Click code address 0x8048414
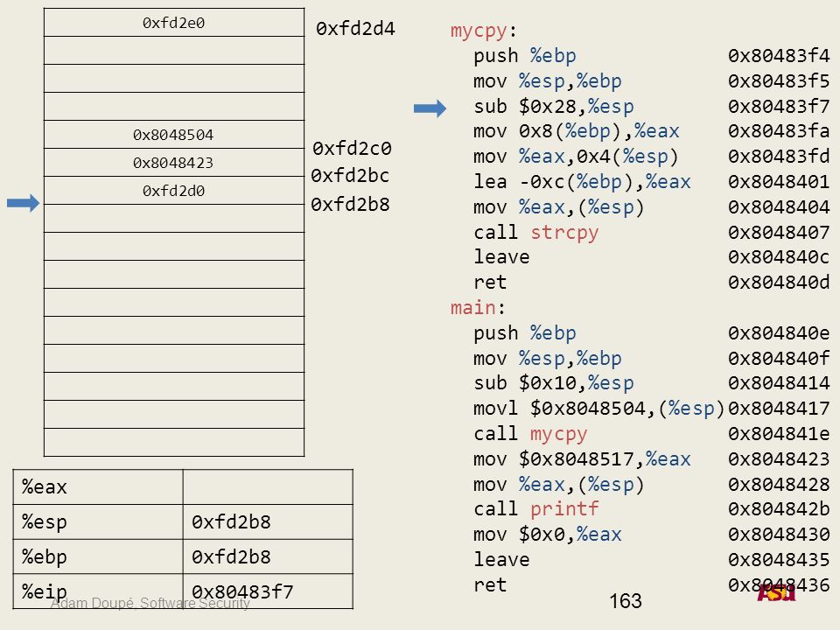This screenshot has height=630, width=840. point(779,383)
